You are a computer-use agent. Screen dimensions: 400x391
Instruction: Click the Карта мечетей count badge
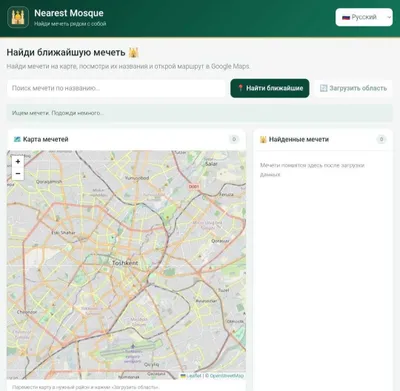pos(234,139)
